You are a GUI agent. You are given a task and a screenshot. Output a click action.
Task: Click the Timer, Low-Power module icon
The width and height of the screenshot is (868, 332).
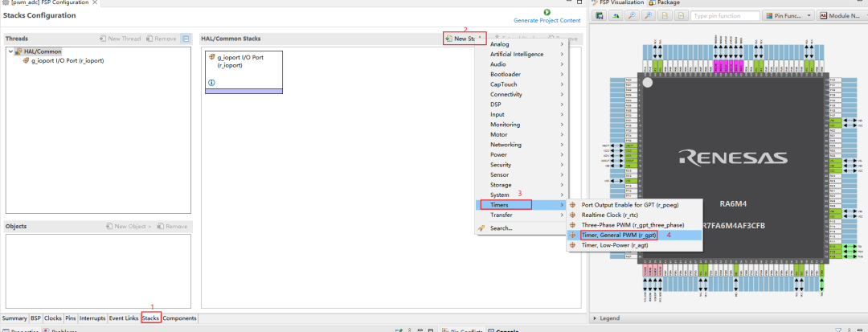574,245
